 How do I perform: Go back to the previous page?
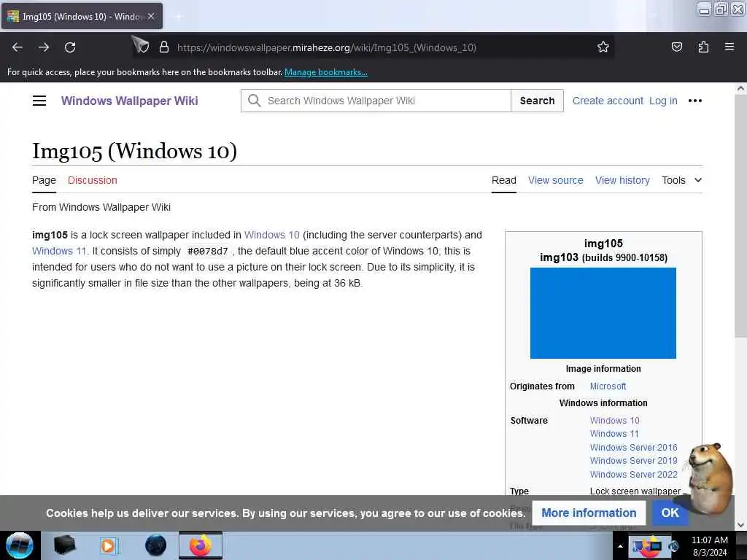coord(18,47)
